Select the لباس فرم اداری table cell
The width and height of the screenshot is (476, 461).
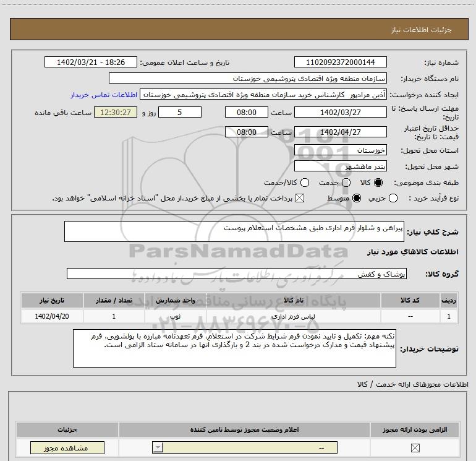click(293, 316)
